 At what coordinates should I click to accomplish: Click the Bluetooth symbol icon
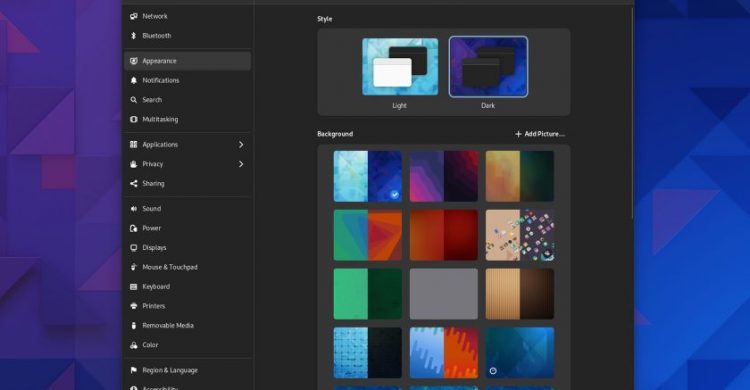[133, 36]
